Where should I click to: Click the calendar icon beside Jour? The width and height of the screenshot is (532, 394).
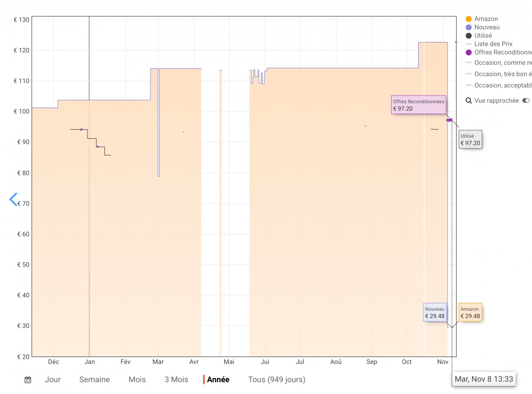(x=28, y=380)
